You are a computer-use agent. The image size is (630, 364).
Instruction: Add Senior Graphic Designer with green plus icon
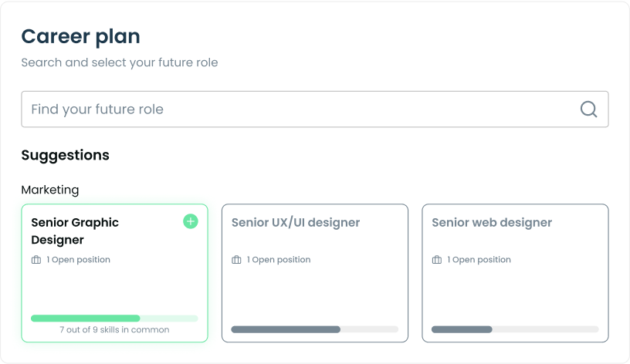point(191,221)
